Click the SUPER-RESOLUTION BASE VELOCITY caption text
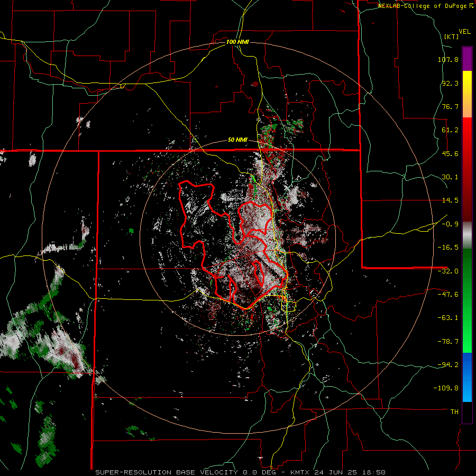The width and height of the screenshot is (476, 476). tap(167, 472)
